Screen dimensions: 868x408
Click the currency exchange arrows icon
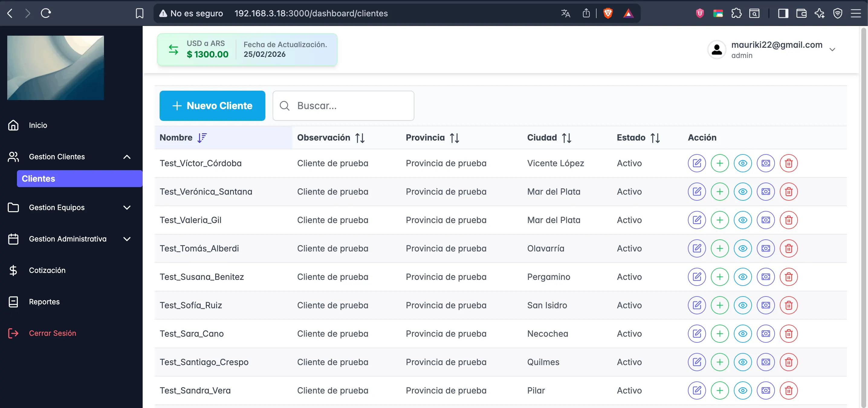[x=173, y=50]
